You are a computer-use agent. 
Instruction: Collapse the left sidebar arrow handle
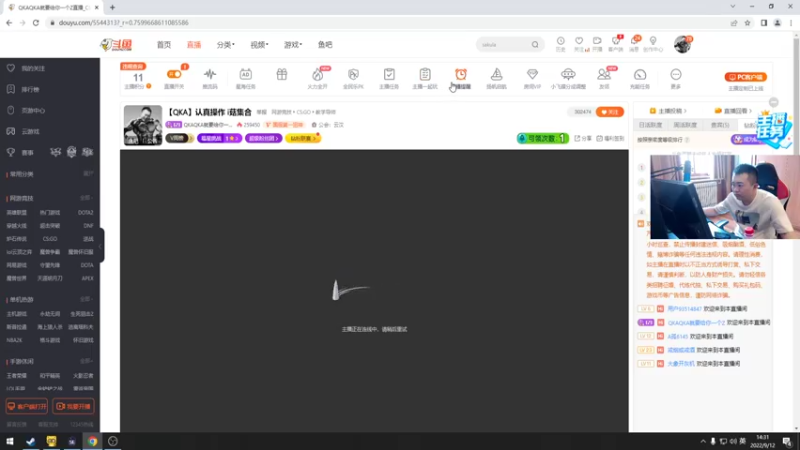pos(102,245)
